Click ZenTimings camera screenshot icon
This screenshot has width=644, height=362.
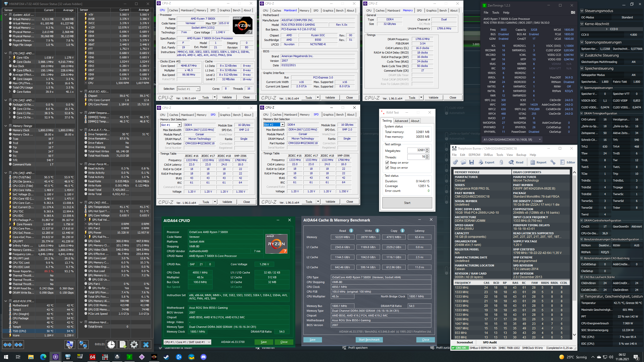point(573,12)
